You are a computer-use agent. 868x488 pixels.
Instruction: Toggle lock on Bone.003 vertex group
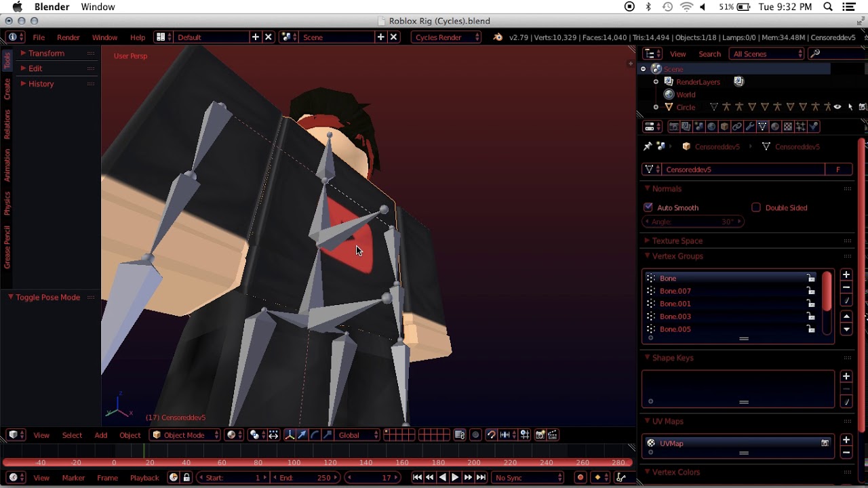(x=810, y=317)
